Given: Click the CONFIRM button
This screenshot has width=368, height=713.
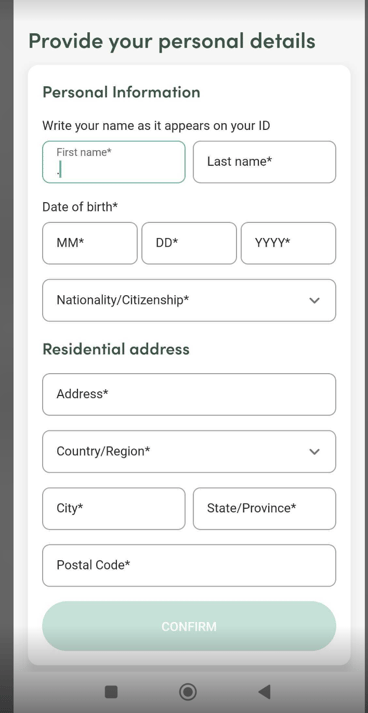Looking at the screenshot, I should [x=189, y=626].
